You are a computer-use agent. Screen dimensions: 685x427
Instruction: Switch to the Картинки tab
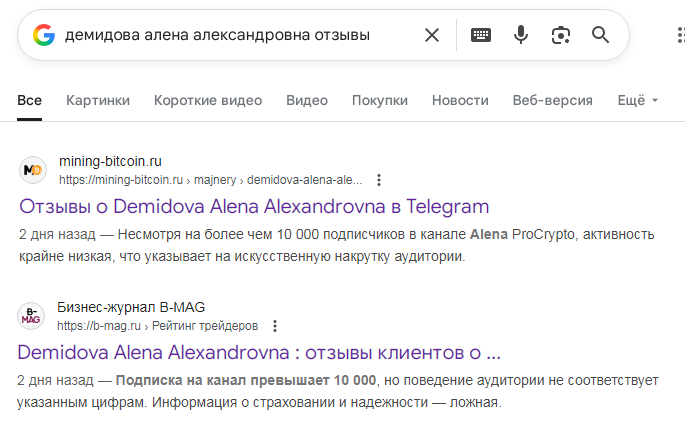click(x=98, y=100)
